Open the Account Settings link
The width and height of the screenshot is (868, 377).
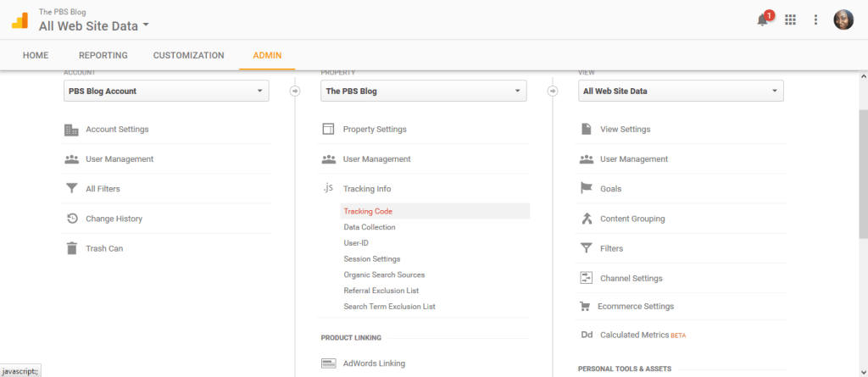[x=117, y=129]
